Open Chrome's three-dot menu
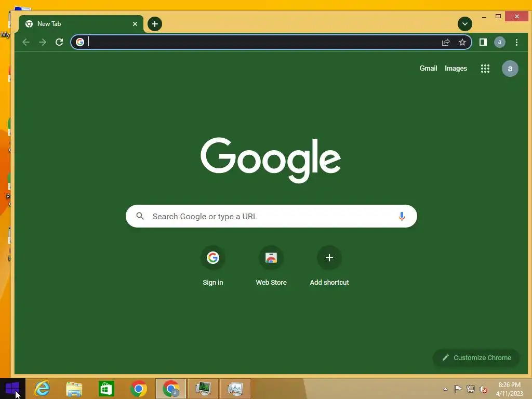 tap(516, 42)
